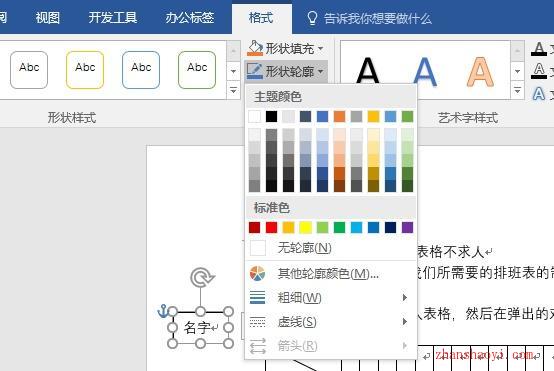Click the top-right resize handle of text box
Image resolution: width=554 pixels, height=371 pixels.
(x=228, y=311)
